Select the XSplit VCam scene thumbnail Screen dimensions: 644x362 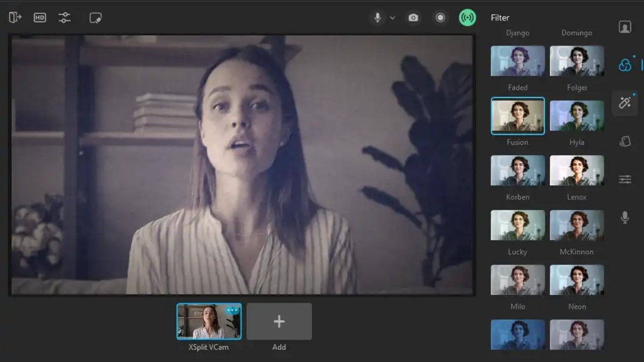209,321
